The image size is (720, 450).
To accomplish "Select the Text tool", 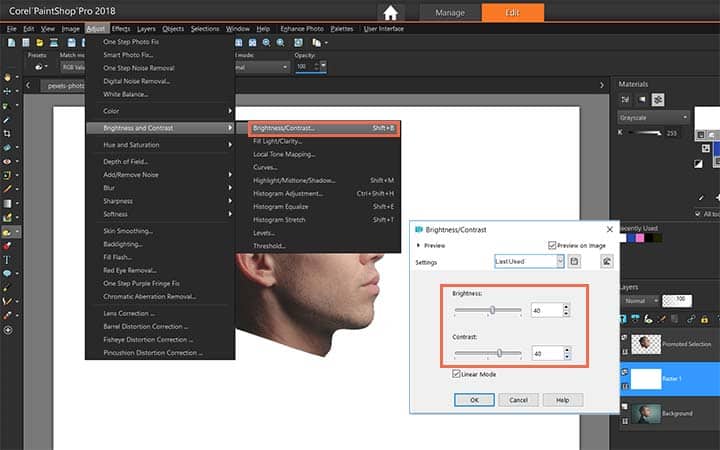I will pyautogui.click(x=7, y=259).
